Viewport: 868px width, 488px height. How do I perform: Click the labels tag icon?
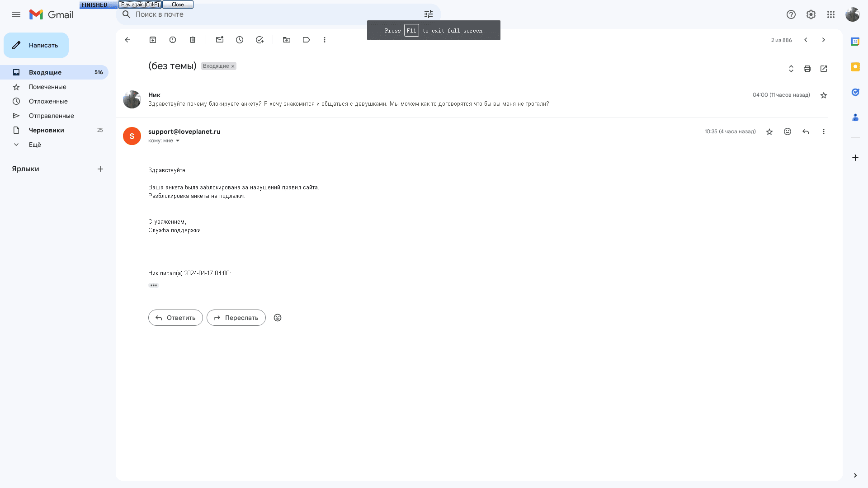pyautogui.click(x=306, y=39)
